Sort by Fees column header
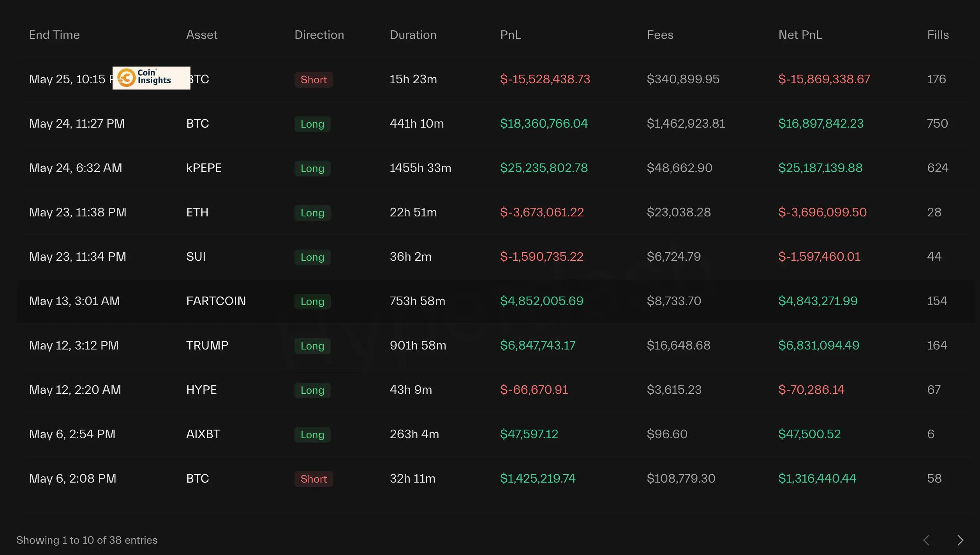 point(660,35)
